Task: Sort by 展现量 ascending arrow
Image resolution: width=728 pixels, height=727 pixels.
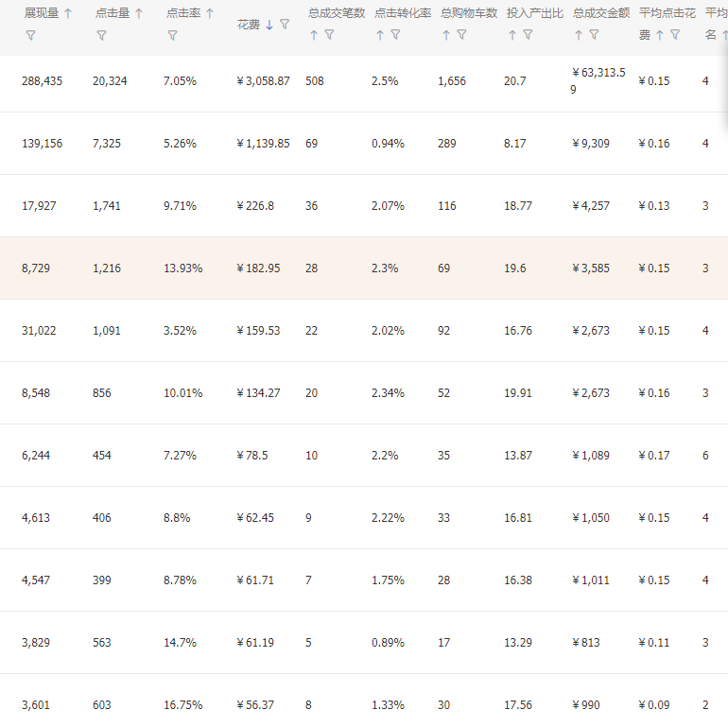Action: pos(68,13)
